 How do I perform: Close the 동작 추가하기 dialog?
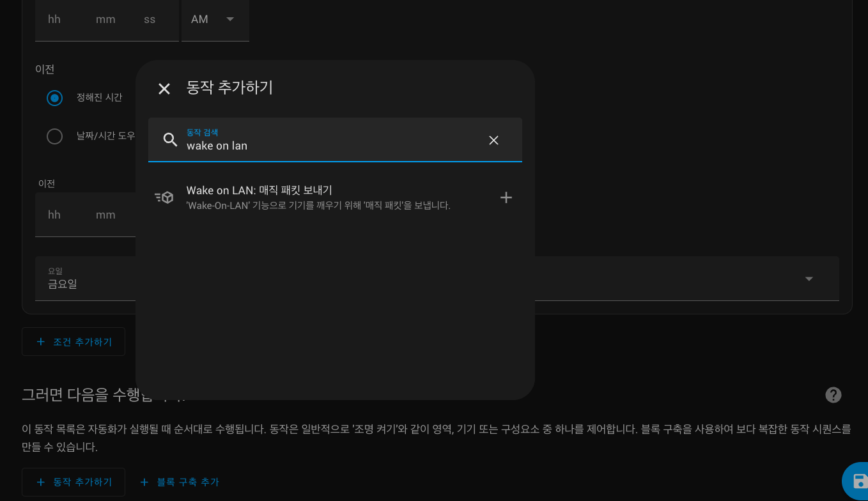[x=164, y=89]
